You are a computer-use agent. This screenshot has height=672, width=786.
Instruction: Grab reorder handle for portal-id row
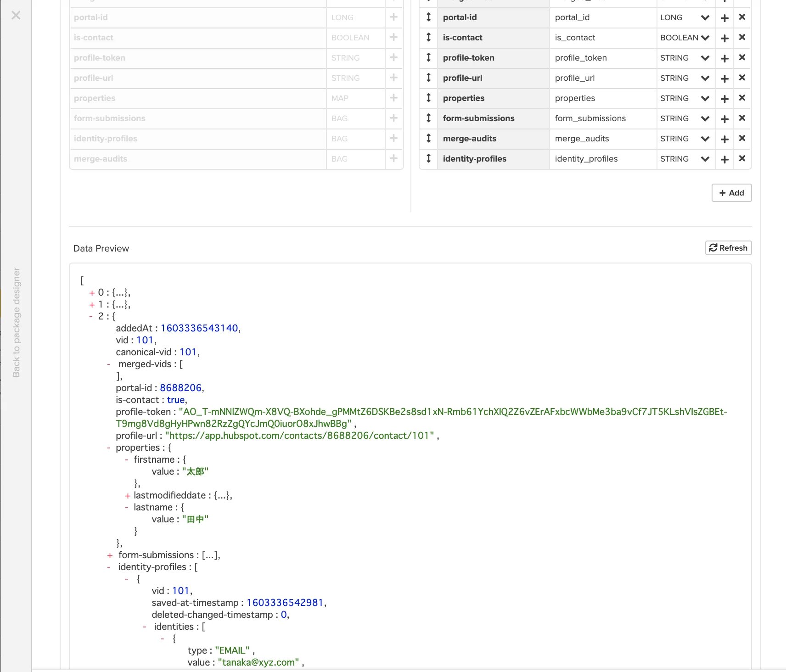point(428,17)
